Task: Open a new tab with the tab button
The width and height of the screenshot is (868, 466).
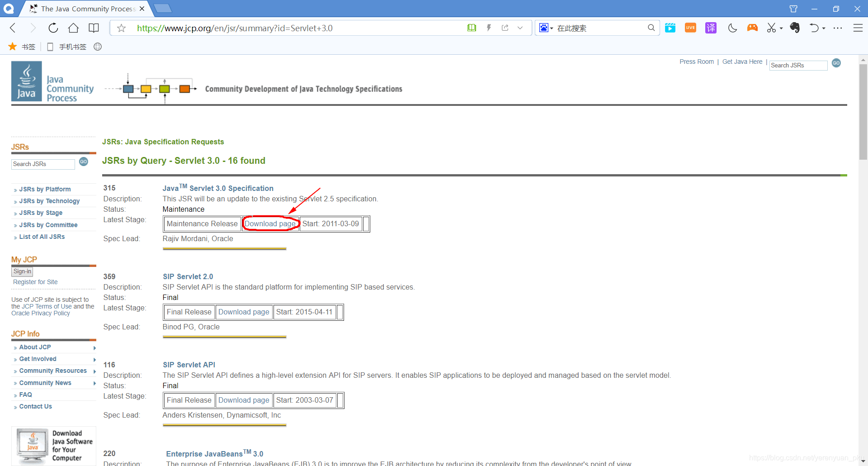Action: click(x=162, y=8)
